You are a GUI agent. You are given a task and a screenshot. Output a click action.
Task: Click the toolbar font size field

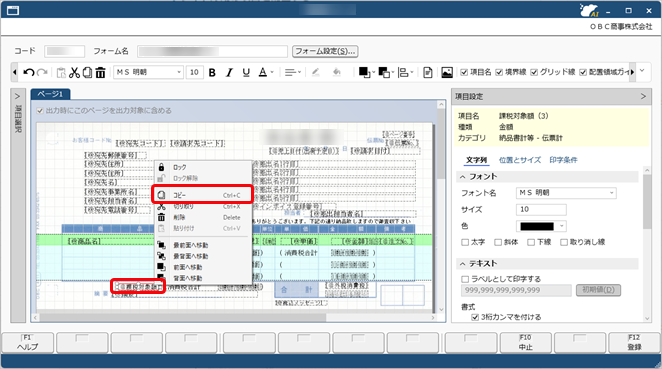tap(195, 73)
